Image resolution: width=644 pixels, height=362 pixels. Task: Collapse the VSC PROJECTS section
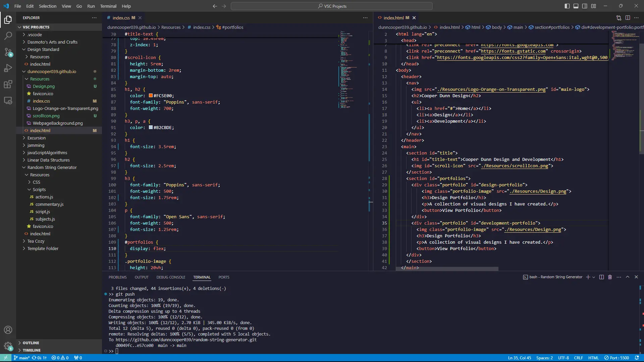[59, 27]
